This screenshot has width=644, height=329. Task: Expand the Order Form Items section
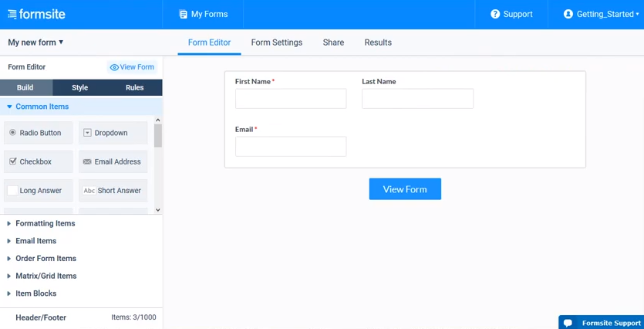pos(46,258)
